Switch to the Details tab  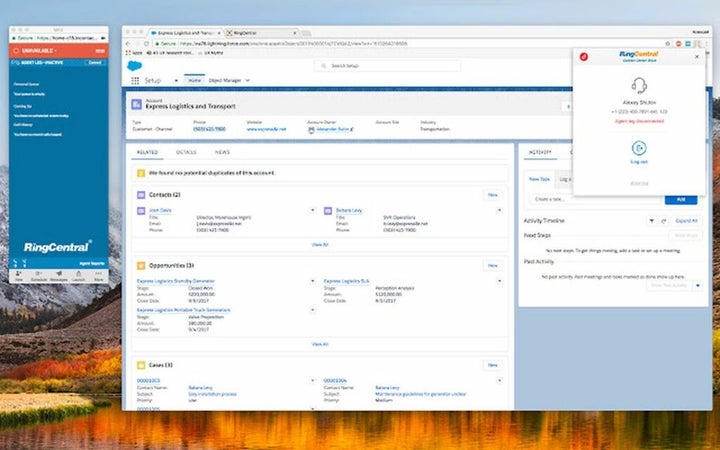[x=186, y=152]
